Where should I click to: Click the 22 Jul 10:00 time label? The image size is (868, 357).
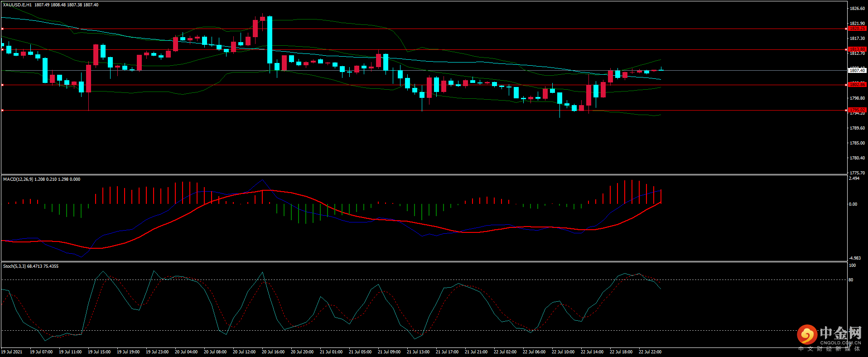click(563, 352)
